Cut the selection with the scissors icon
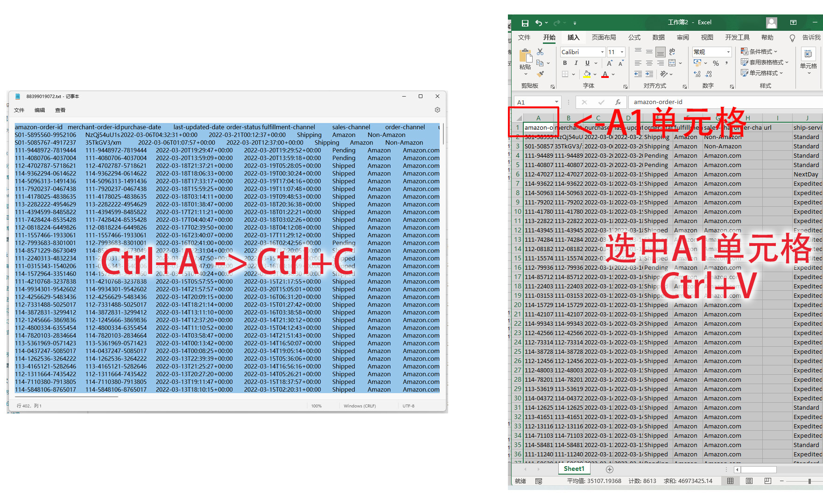The height and width of the screenshot is (504, 823). tap(540, 52)
